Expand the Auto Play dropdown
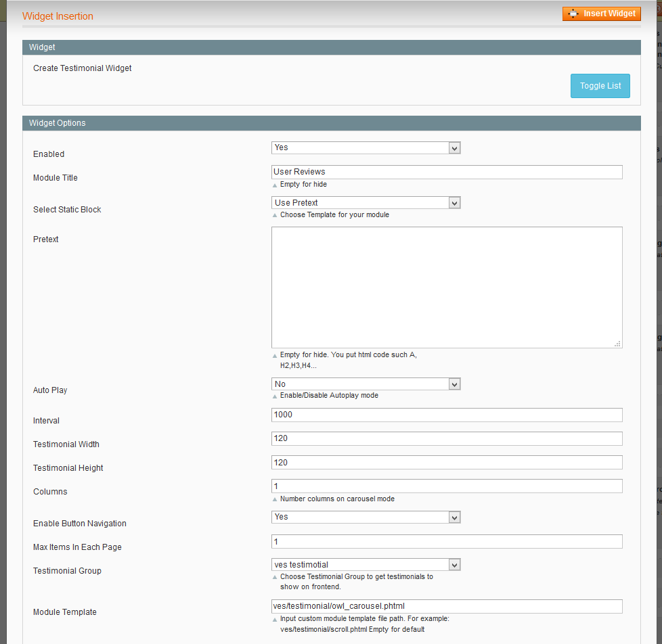Screen dimensions: 662x644 pos(366,384)
